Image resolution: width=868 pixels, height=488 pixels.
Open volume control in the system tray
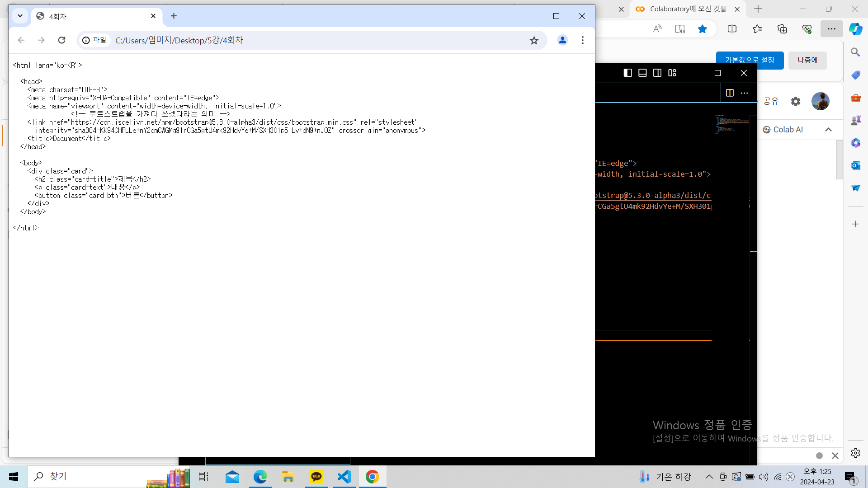pyautogui.click(x=764, y=477)
